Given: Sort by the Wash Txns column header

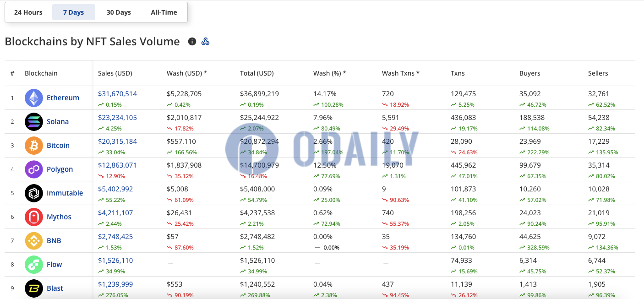Looking at the screenshot, I should pyautogui.click(x=401, y=73).
